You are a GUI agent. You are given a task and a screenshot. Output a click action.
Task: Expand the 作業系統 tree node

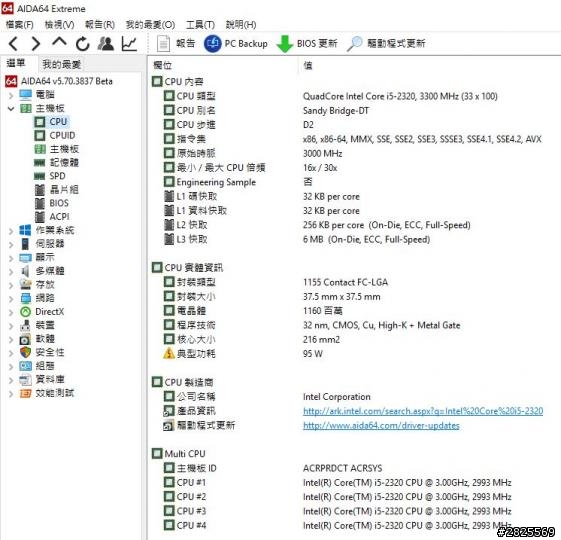11,231
